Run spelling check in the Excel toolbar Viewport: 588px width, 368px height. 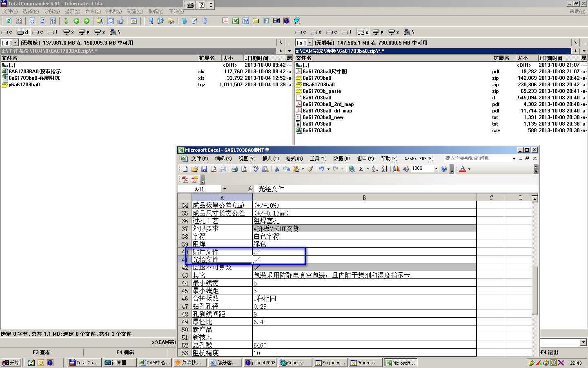click(256, 169)
